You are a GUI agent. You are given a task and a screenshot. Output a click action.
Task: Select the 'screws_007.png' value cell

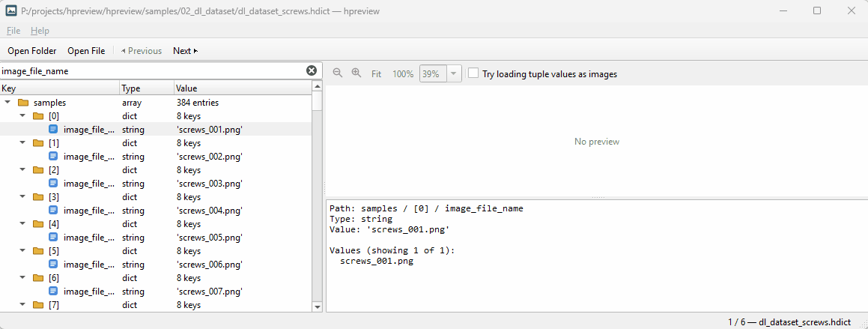[209, 292]
